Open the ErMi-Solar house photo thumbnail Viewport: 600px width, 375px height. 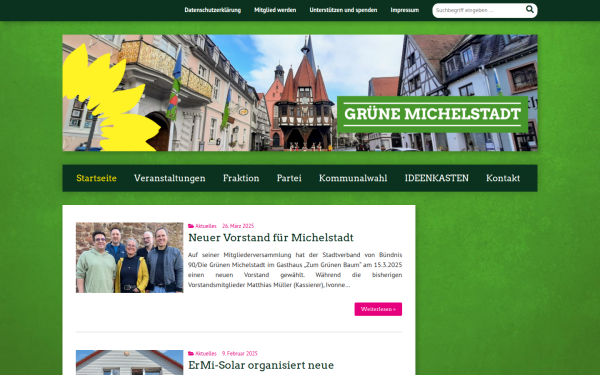pyautogui.click(x=129, y=362)
